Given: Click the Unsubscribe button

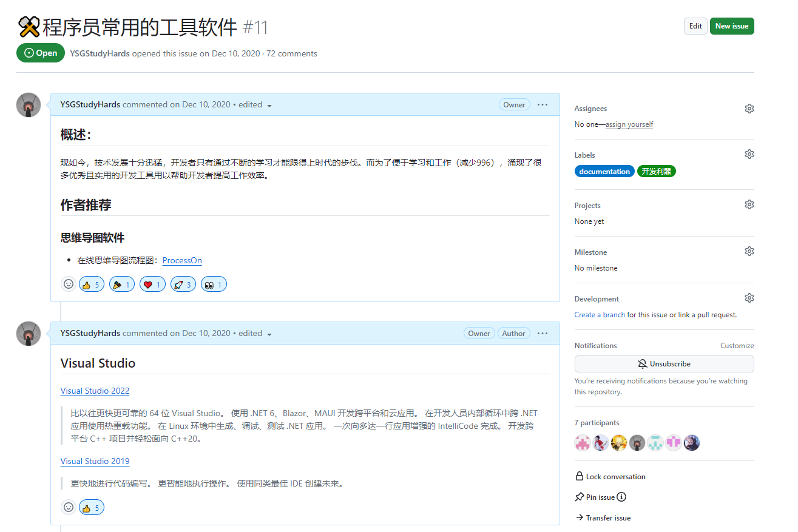Looking at the screenshot, I should pos(664,364).
